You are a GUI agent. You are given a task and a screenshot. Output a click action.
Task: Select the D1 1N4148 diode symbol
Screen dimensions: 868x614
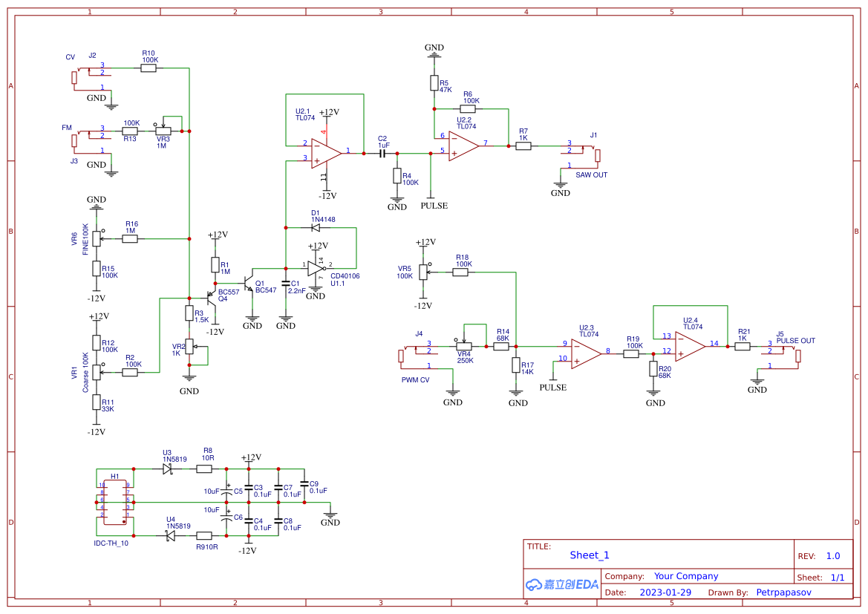click(316, 227)
